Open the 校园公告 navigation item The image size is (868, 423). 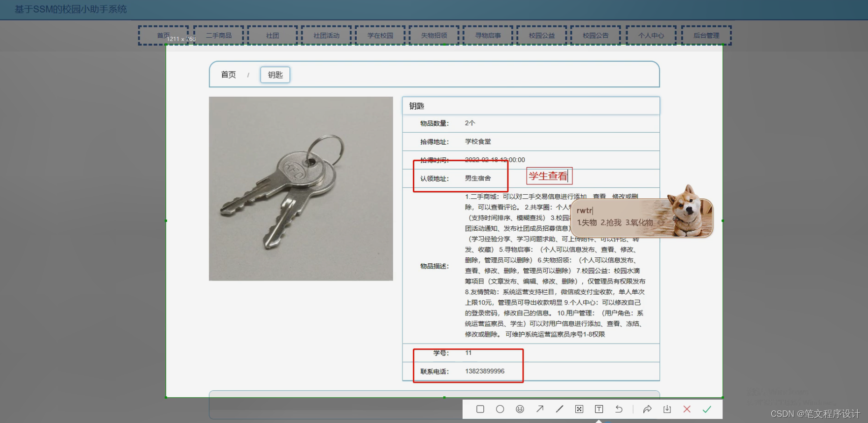[x=595, y=35]
